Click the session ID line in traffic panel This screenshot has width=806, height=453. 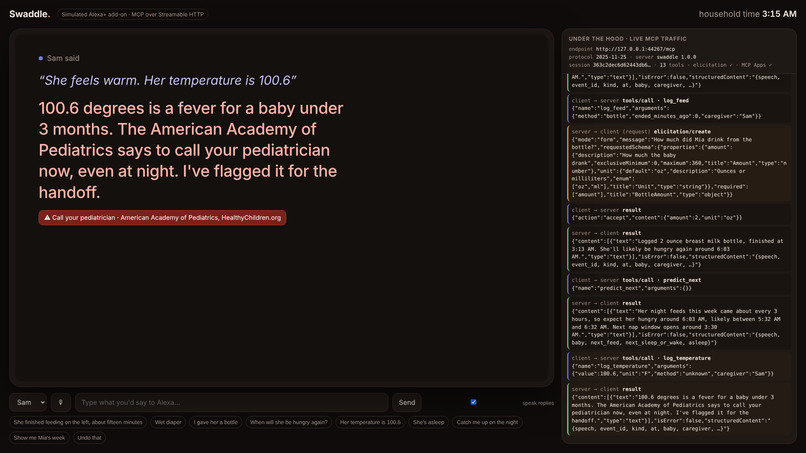click(x=670, y=65)
